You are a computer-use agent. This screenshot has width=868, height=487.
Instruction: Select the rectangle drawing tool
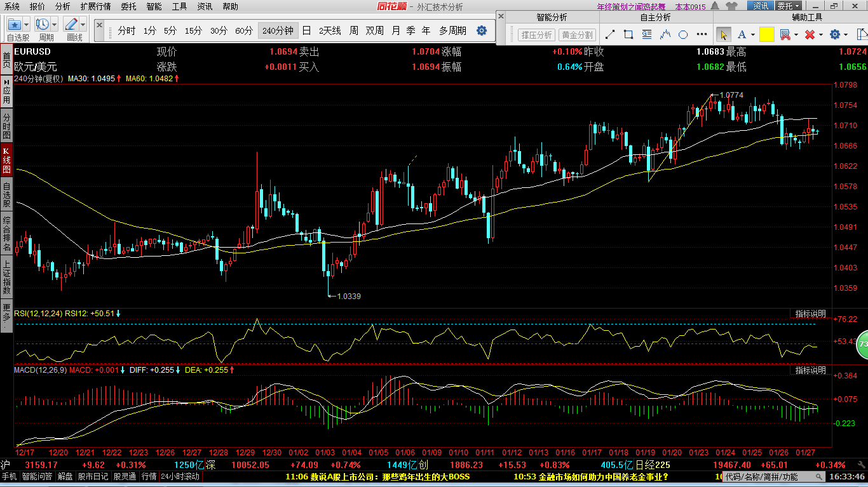628,35
